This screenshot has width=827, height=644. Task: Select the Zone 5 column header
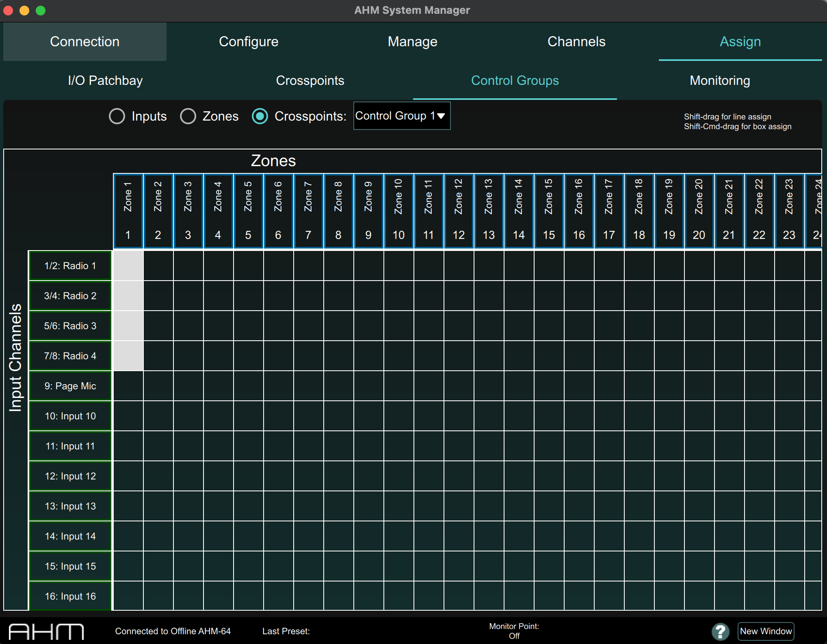(248, 211)
